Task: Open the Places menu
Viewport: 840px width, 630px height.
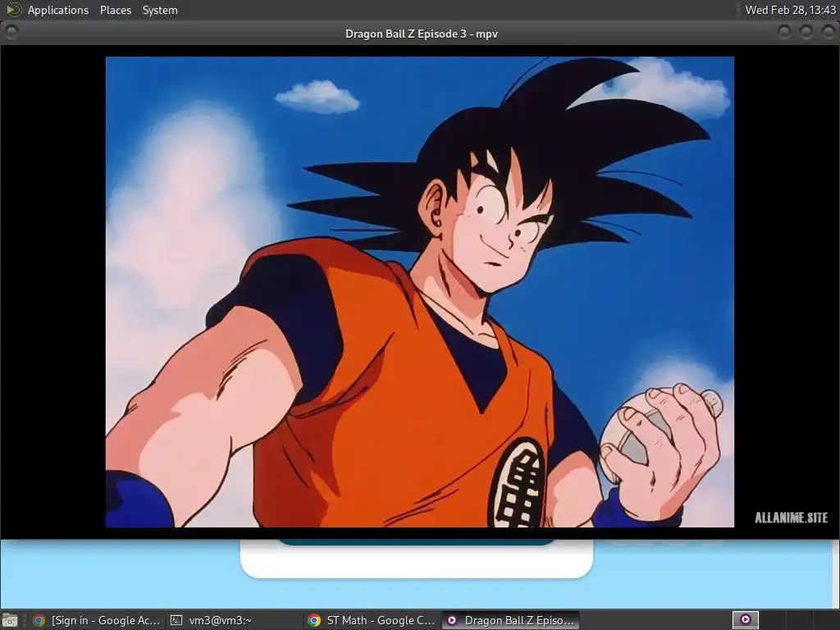Action: (115, 10)
